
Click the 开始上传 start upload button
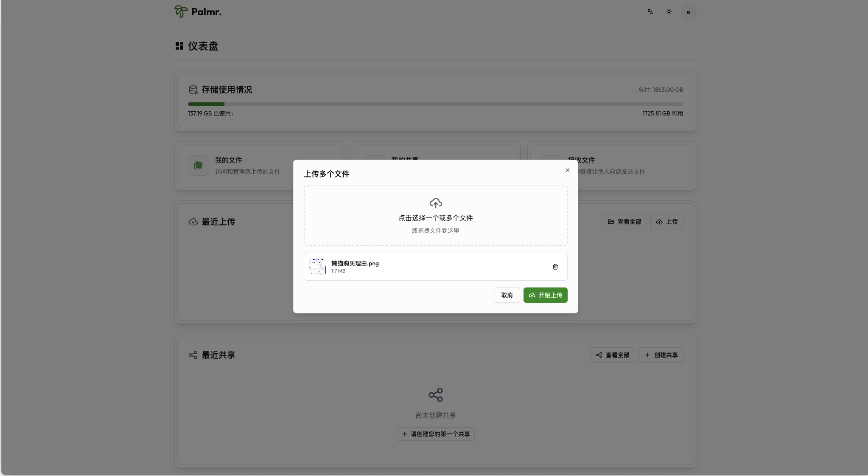click(x=546, y=295)
